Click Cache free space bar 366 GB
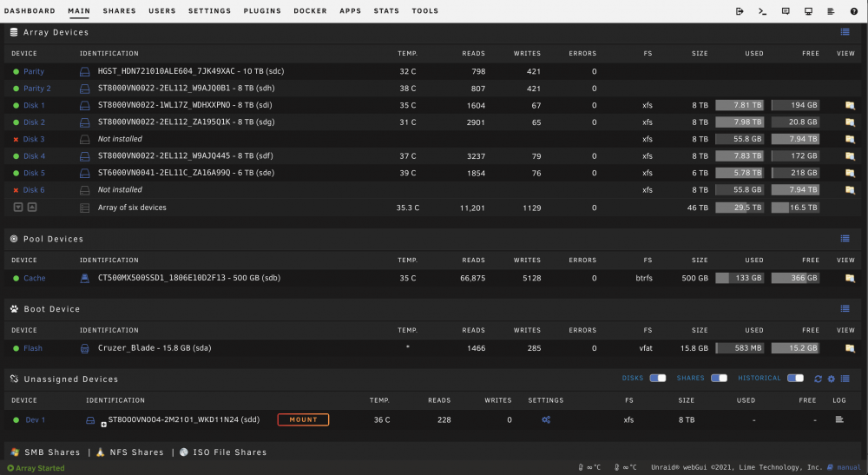868x475 pixels. (x=795, y=278)
